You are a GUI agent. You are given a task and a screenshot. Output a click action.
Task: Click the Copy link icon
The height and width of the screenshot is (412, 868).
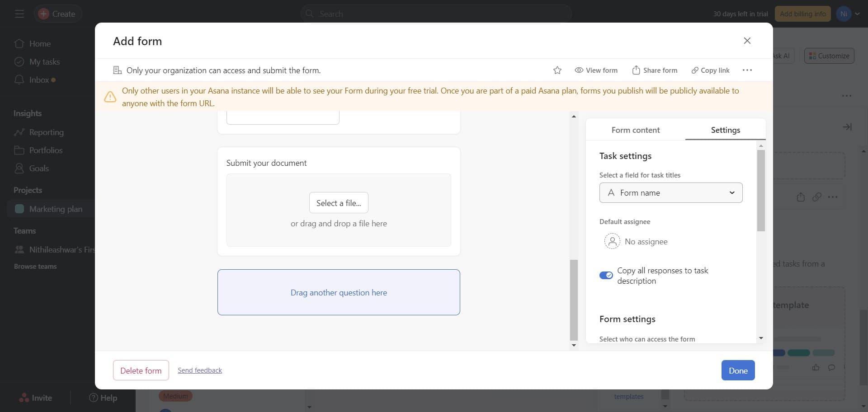[695, 70]
